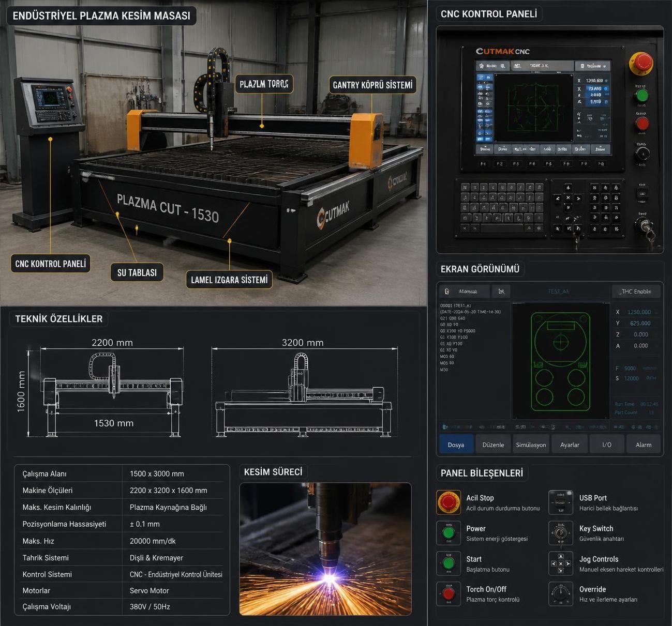Click the X value 1250.000 in Ekran Görünümü
Viewport: 672px width, 626px height.
pyautogui.click(x=639, y=312)
